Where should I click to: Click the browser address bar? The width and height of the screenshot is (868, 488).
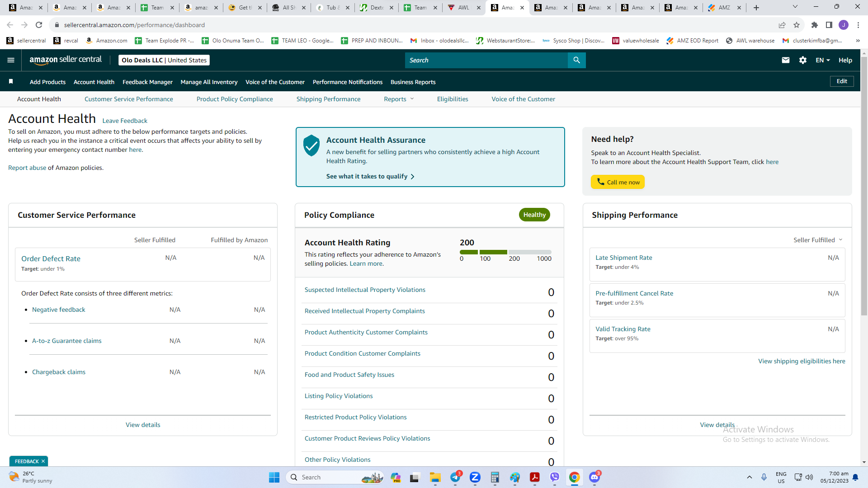(411, 25)
